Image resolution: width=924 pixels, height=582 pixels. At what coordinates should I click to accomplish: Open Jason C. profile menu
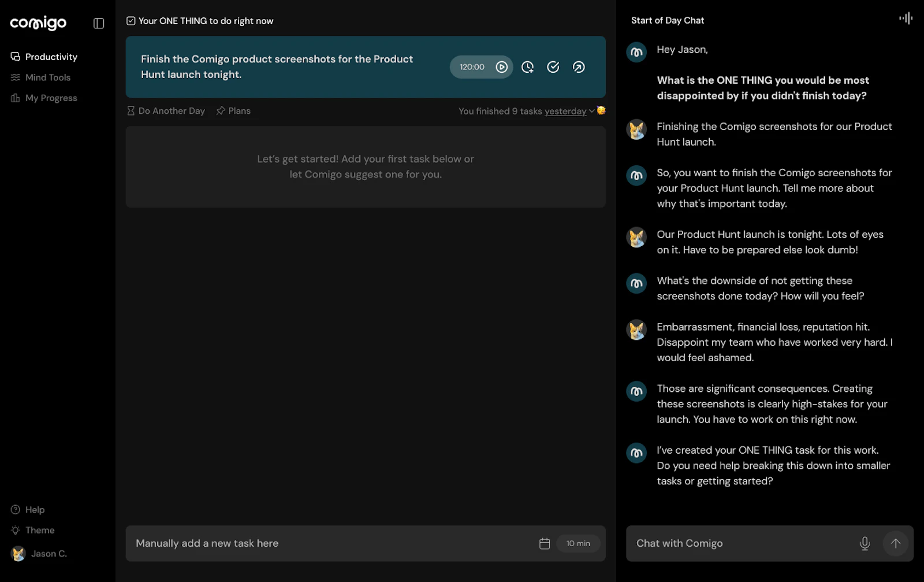39,554
